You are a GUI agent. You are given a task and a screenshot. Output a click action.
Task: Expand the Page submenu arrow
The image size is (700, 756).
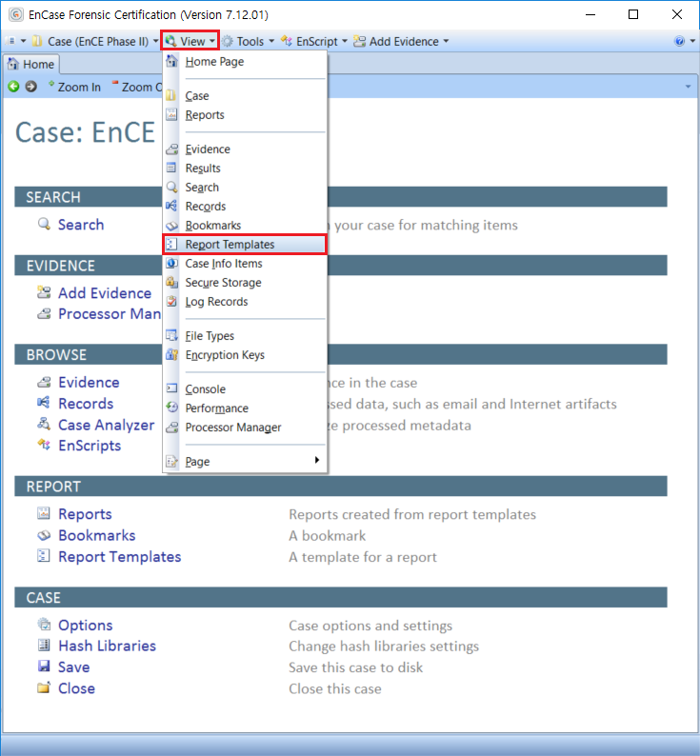click(x=317, y=460)
